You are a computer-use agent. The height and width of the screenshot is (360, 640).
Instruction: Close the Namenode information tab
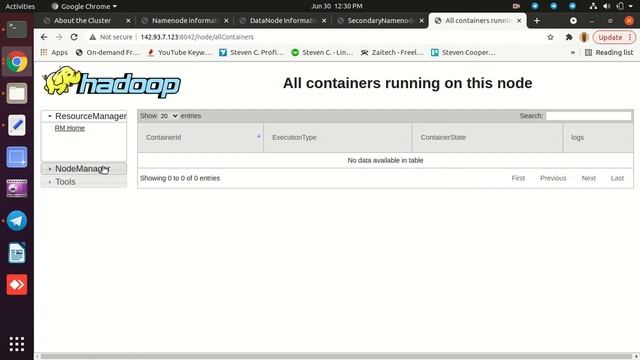226,20
